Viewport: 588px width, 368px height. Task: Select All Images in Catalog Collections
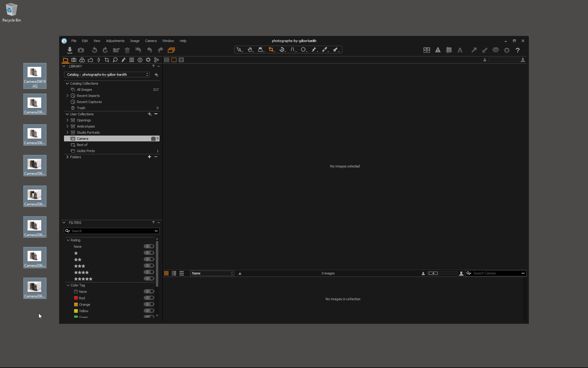coord(112,90)
